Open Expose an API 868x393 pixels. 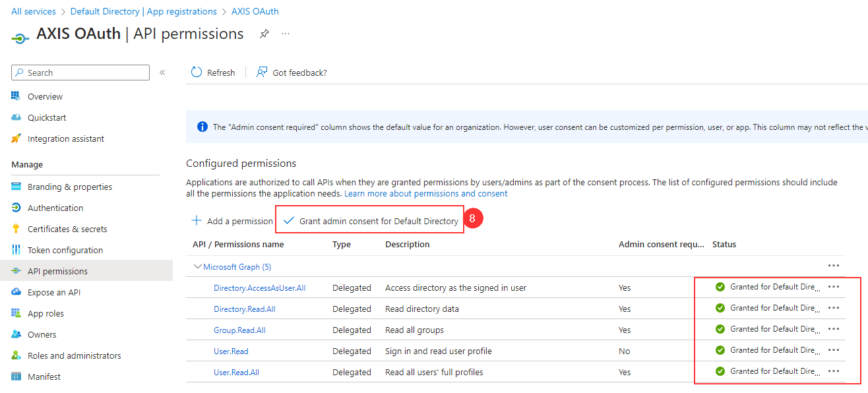point(57,291)
